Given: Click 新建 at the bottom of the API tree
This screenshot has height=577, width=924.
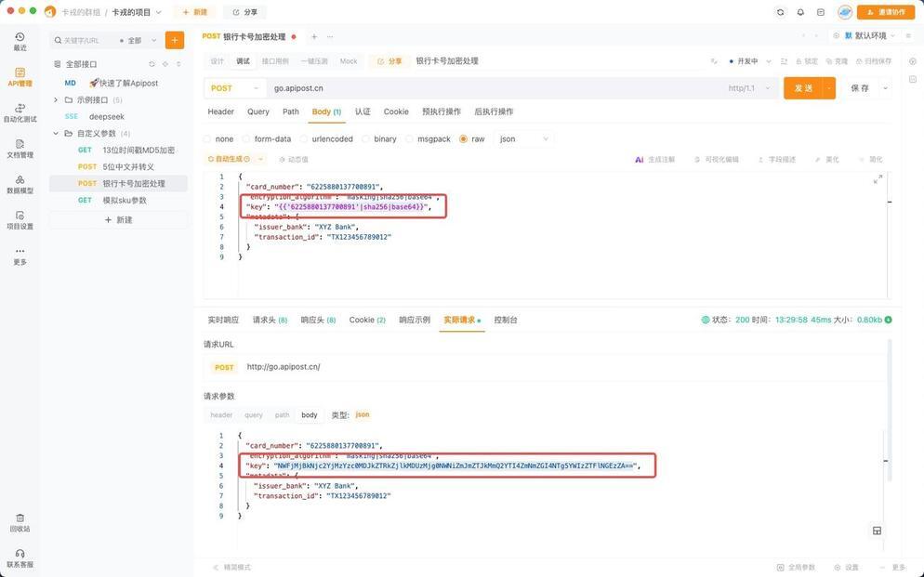Looking at the screenshot, I should click(118, 219).
